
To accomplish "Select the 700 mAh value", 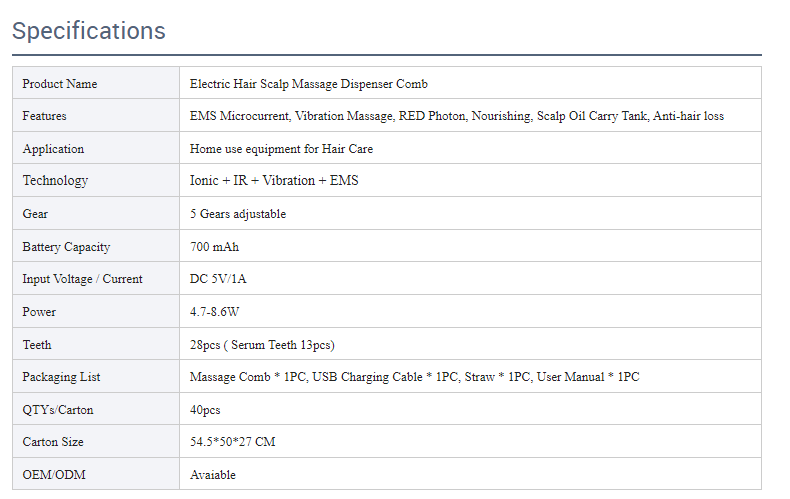I will [215, 247].
